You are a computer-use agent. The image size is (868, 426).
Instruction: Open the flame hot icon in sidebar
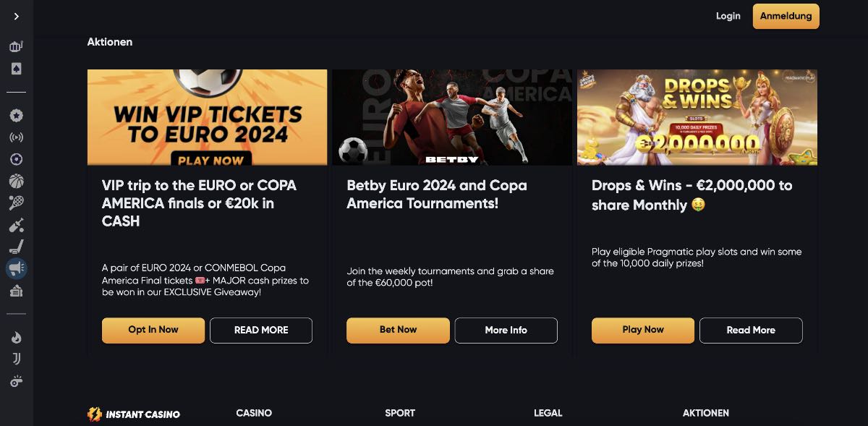[x=16, y=337]
